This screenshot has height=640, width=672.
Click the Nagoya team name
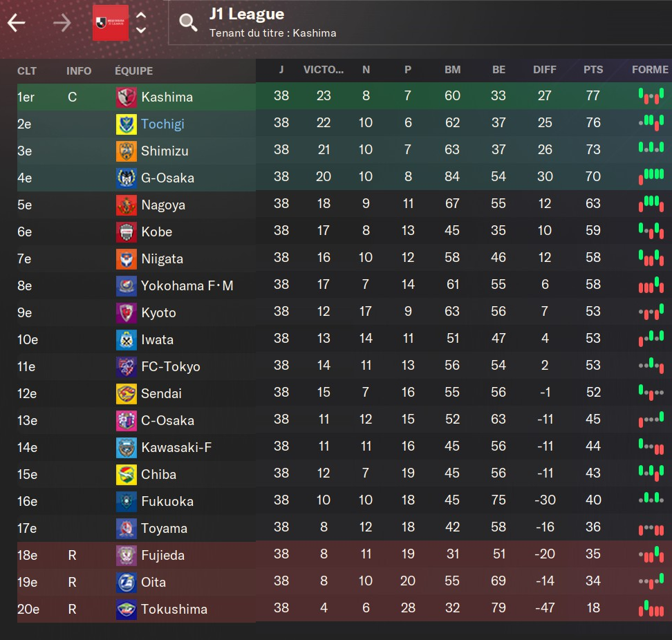coord(163,205)
